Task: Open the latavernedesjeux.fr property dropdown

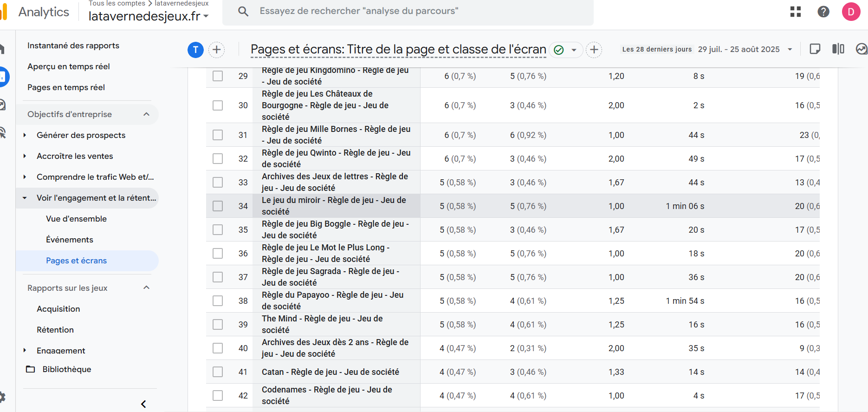Action: [149, 16]
